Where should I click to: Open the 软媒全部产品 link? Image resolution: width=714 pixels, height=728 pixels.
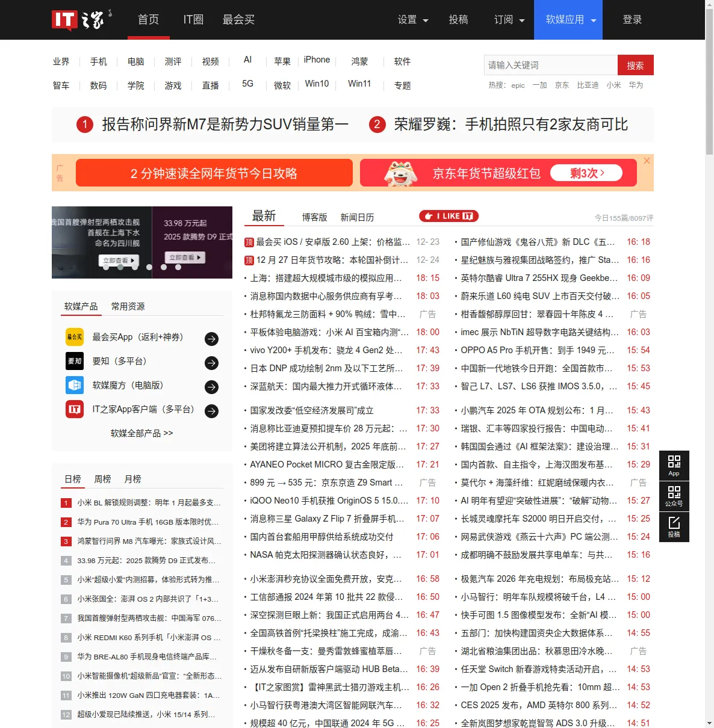[141, 433]
